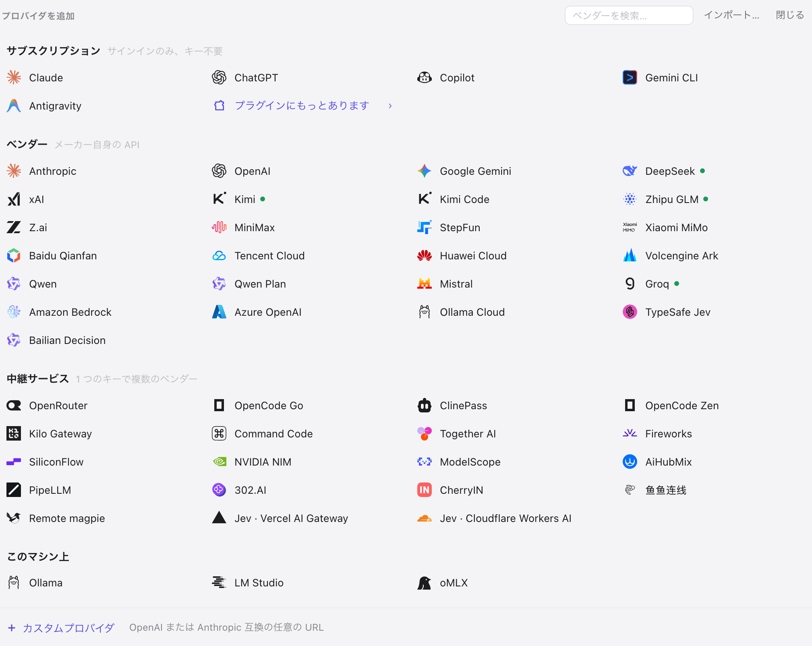Image resolution: width=812 pixels, height=646 pixels.
Task: Click the TypeSafe Jev pink icon
Action: click(x=630, y=312)
